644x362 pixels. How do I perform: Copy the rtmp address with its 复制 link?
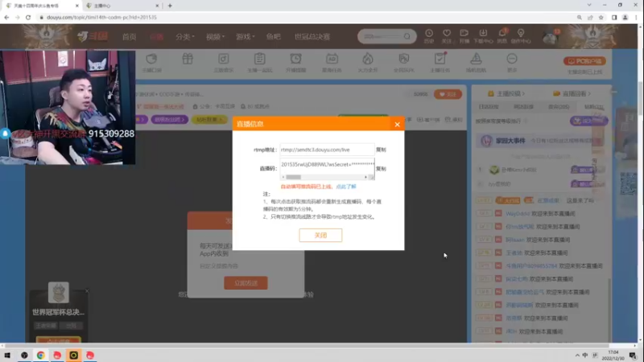pyautogui.click(x=381, y=150)
